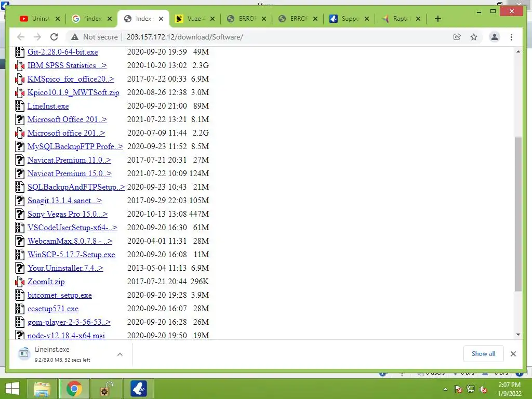Download KMSpico_for_office20 file
Image resolution: width=532 pixels, height=399 pixels.
71,79
